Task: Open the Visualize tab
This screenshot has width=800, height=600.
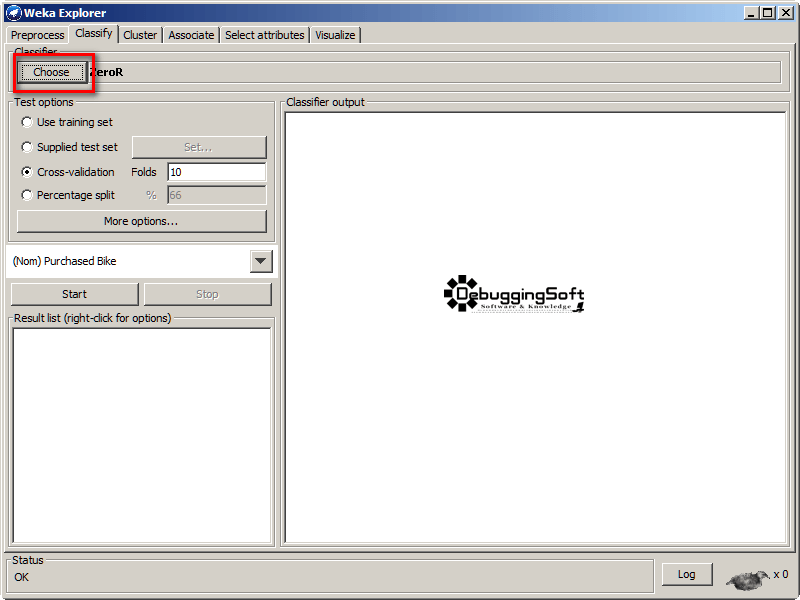Action: 335,35
